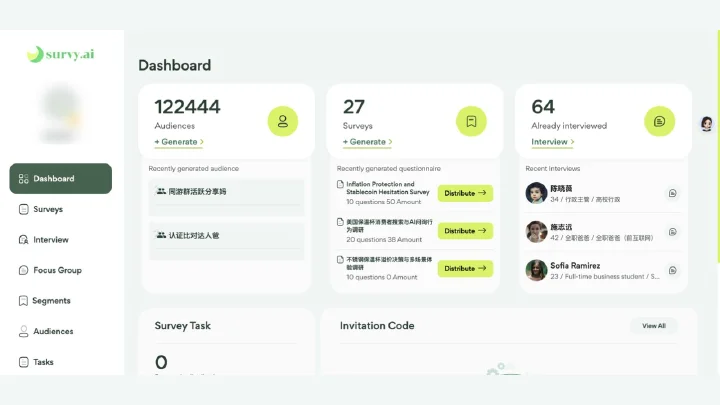Click View All in Invitation Code

tap(654, 326)
